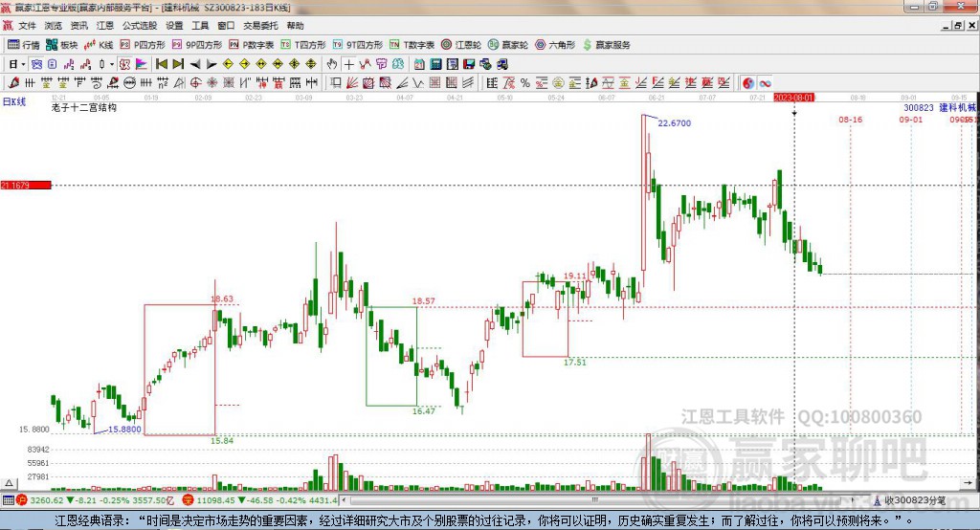Select the circled 金 golden ratio tool
Viewport: 980px width, 530px height.
pyautogui.click(x=558, y=82)
